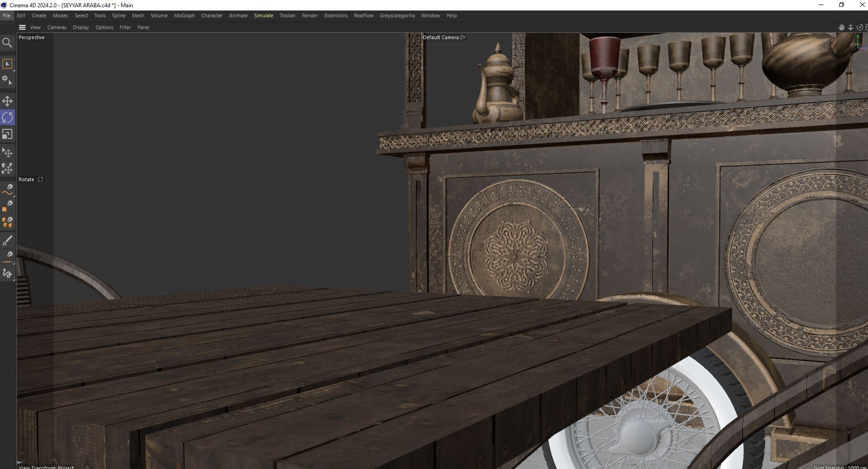Open the Extensions menu
Viewport: 868px width, 469px height.
coord(336,15)
